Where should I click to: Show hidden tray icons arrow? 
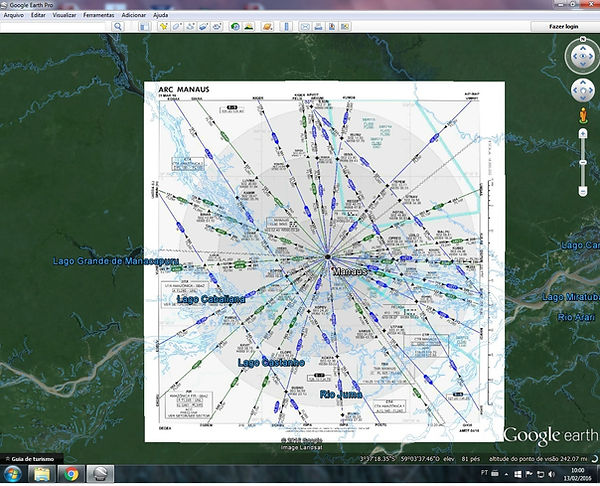(507, 475)
